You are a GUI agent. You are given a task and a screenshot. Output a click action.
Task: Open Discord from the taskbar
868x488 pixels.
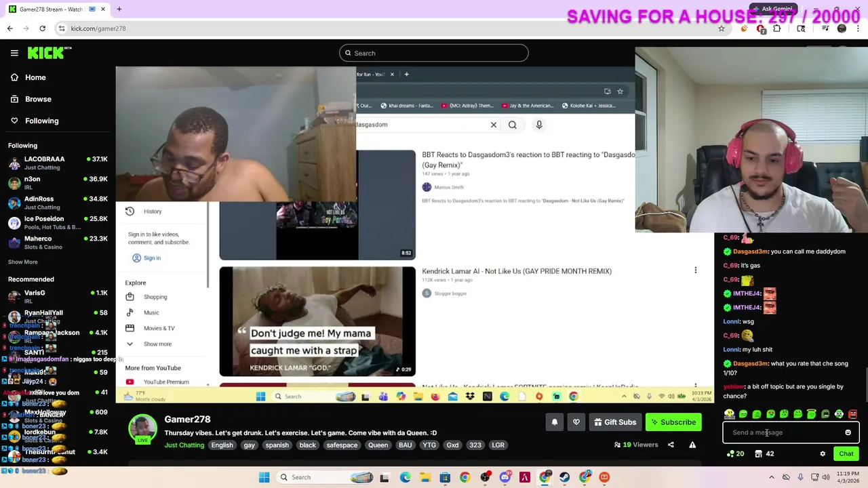[505, 477]
